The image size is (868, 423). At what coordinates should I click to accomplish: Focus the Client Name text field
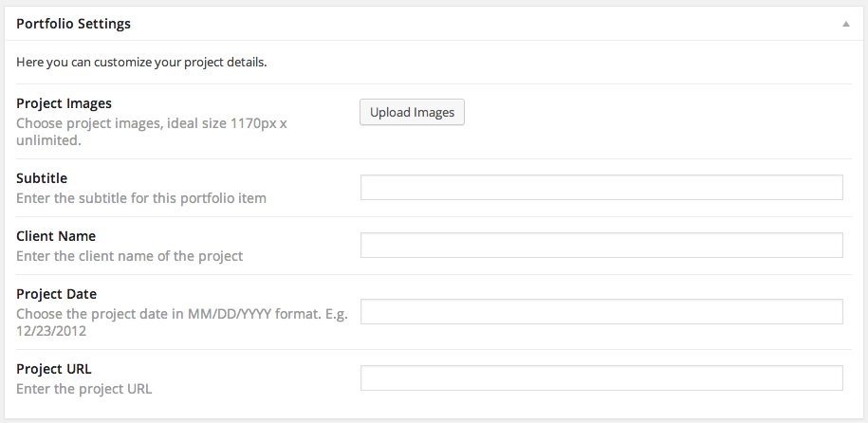601,245
